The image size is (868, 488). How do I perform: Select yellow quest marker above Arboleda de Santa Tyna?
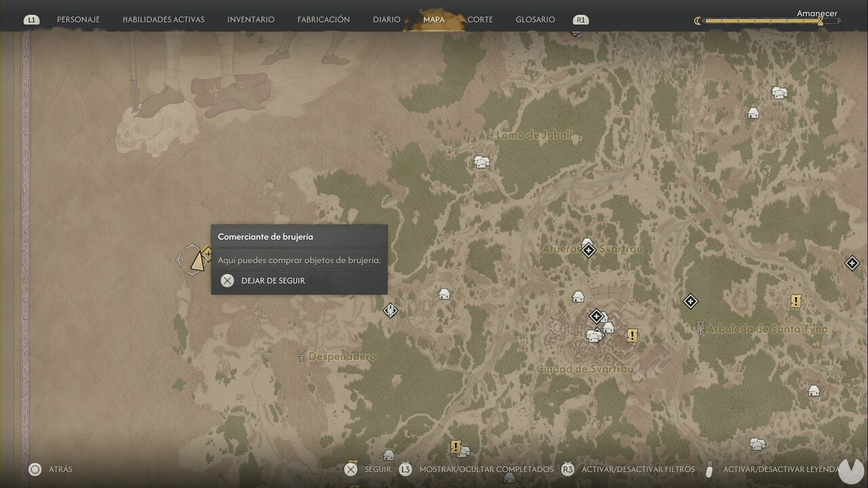point(796,302)
